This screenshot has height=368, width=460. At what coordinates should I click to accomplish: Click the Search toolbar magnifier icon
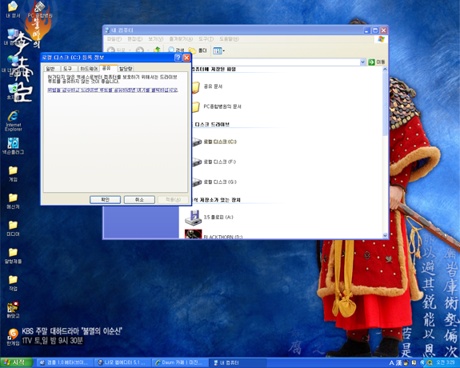171,50
